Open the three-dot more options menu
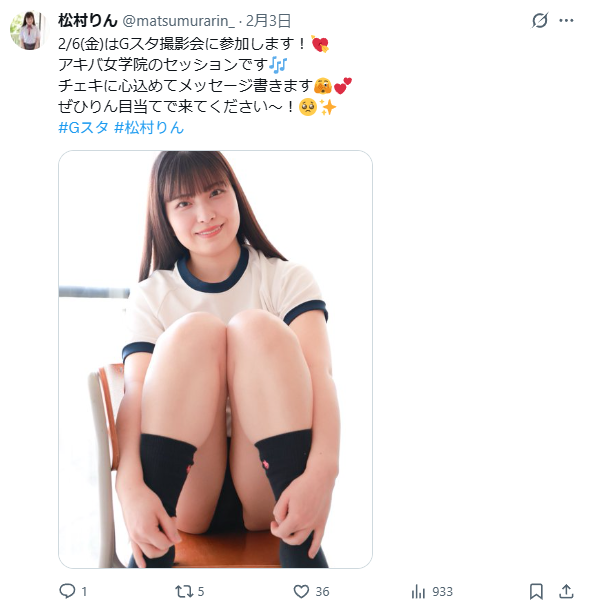 point(566,20)
